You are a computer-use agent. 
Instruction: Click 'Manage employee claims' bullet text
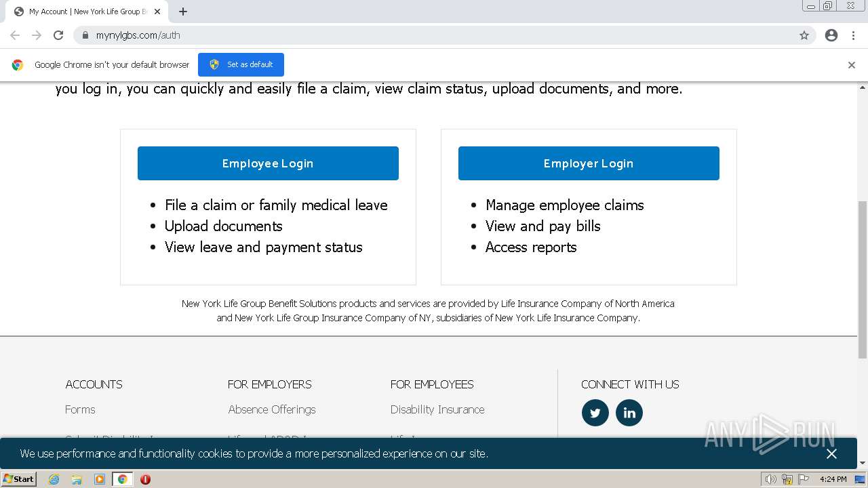point(565,205)
